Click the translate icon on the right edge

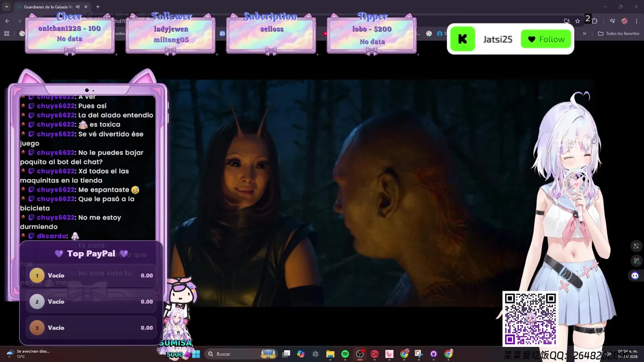636,246
